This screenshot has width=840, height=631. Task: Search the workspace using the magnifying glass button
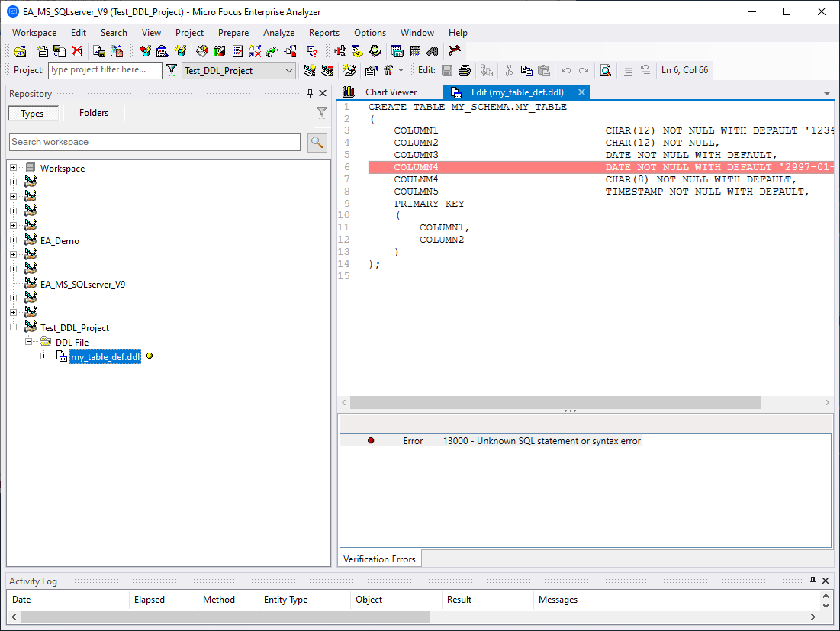click(x=317, y=142)
